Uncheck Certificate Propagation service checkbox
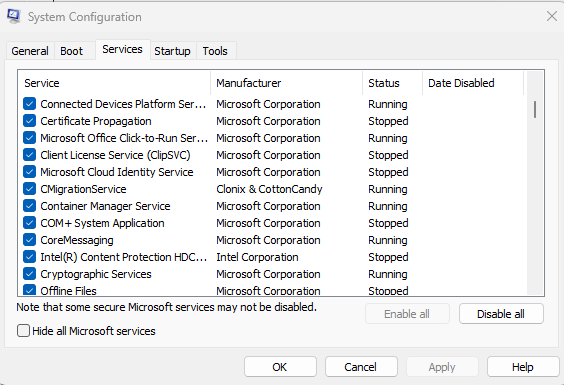This screenshot has height=385, width=564. (29, 121)
